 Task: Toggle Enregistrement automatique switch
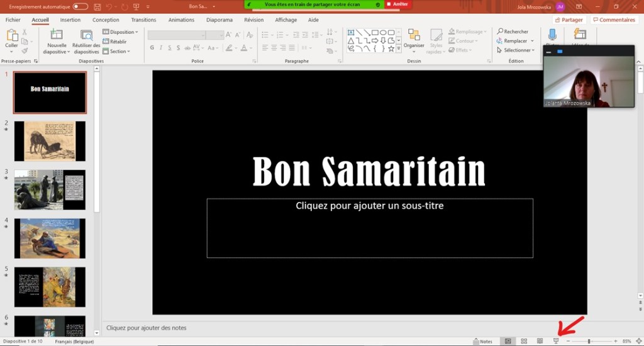[x=80, y=6]
